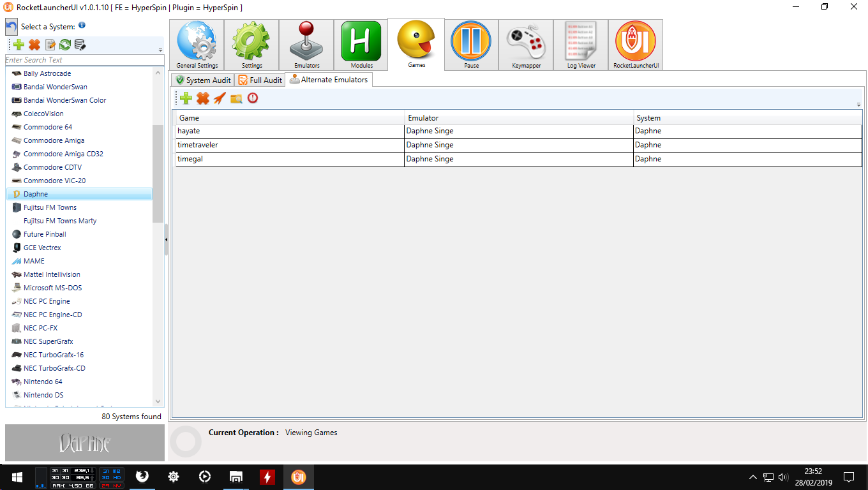868x490 pixels.
Task: Collapse the systems panel with splitter arrow
Action: (x=166, y=240)
